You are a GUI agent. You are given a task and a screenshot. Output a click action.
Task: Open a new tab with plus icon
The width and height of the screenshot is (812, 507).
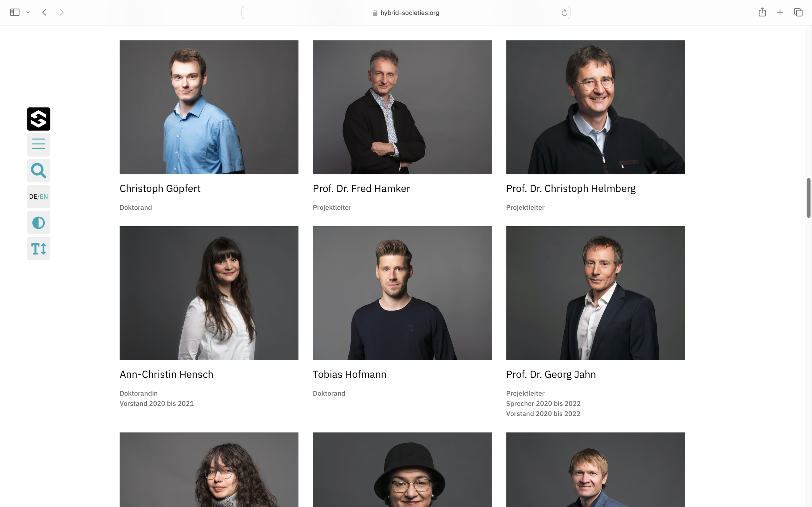(x=780, y=12)
